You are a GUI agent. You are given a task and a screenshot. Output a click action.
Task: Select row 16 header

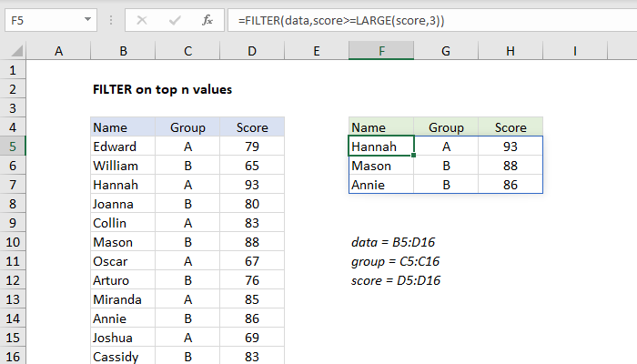(x=13, y=357)
